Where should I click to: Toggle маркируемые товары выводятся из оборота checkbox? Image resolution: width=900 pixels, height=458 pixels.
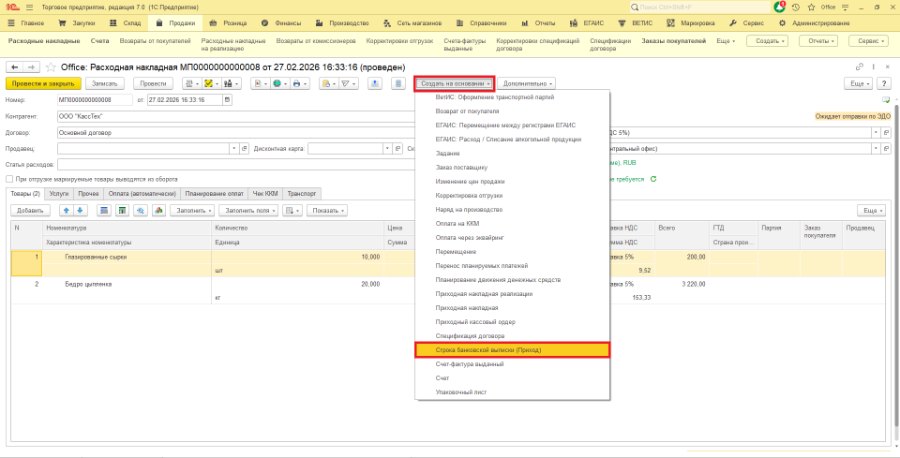(9, 179)
